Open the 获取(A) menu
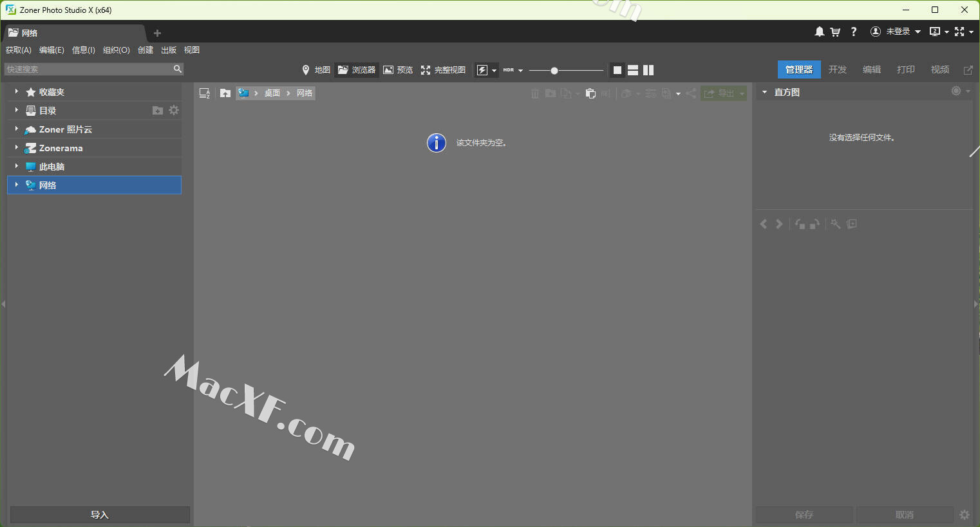 pos(19,50)
